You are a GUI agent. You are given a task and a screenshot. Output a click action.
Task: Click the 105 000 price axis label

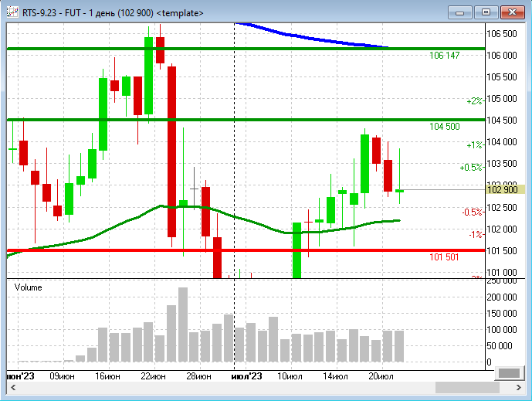[502, 98]
